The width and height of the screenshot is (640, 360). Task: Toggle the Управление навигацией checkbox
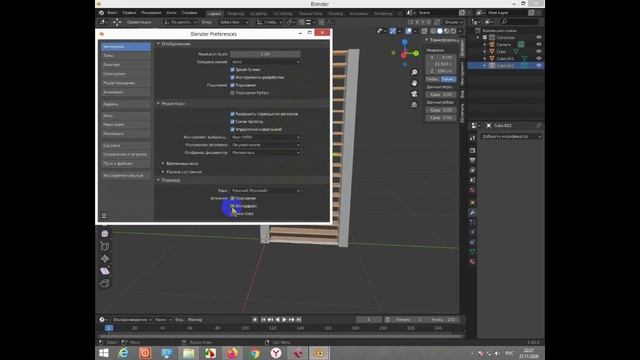233,129
